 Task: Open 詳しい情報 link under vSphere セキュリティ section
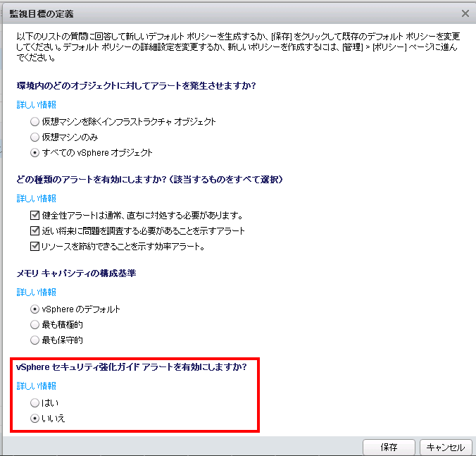37,386
